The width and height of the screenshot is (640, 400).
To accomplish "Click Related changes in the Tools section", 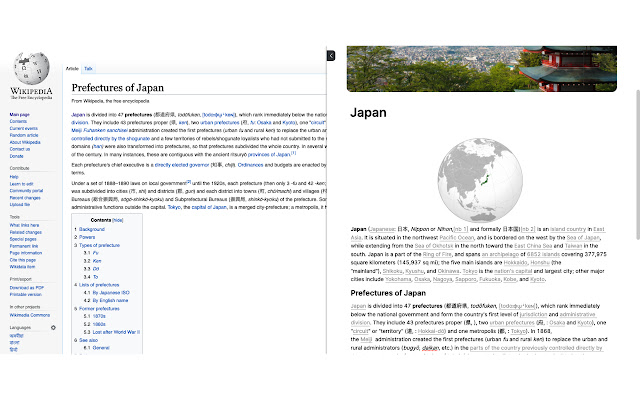I will click(25, 232).
